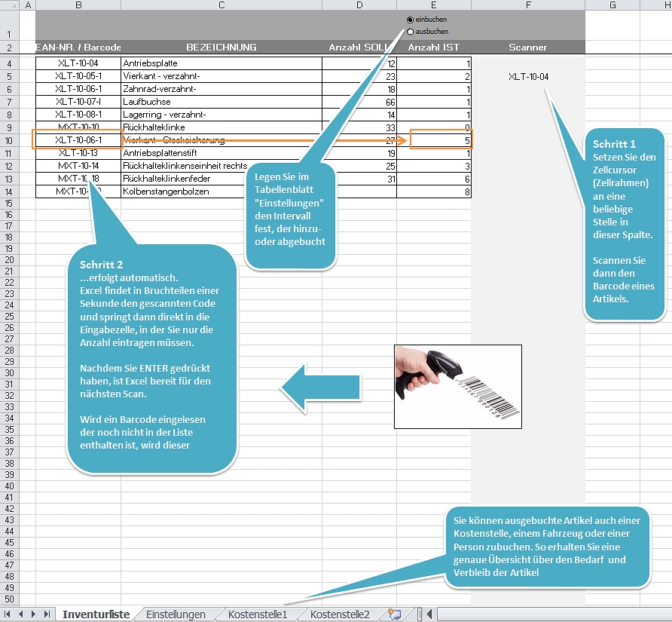672x622 pixels.
Task: Click scanner cell containing XLT-10-04
Action: click(528, 76)
